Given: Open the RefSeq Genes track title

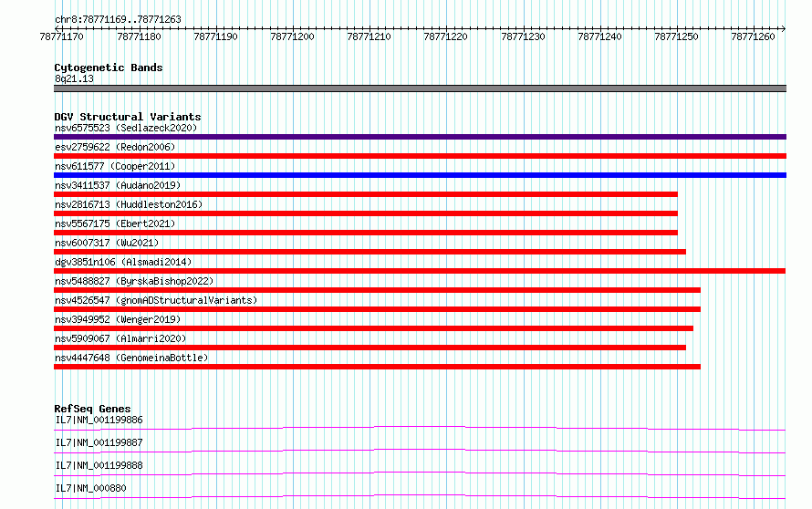Looking at the screenshot, I should (x=92, y=409).
